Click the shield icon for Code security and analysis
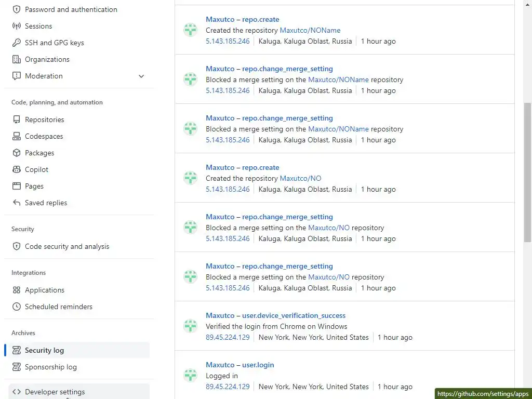The height and width of the screenshot is (399, 532). [x=16, y=246]
